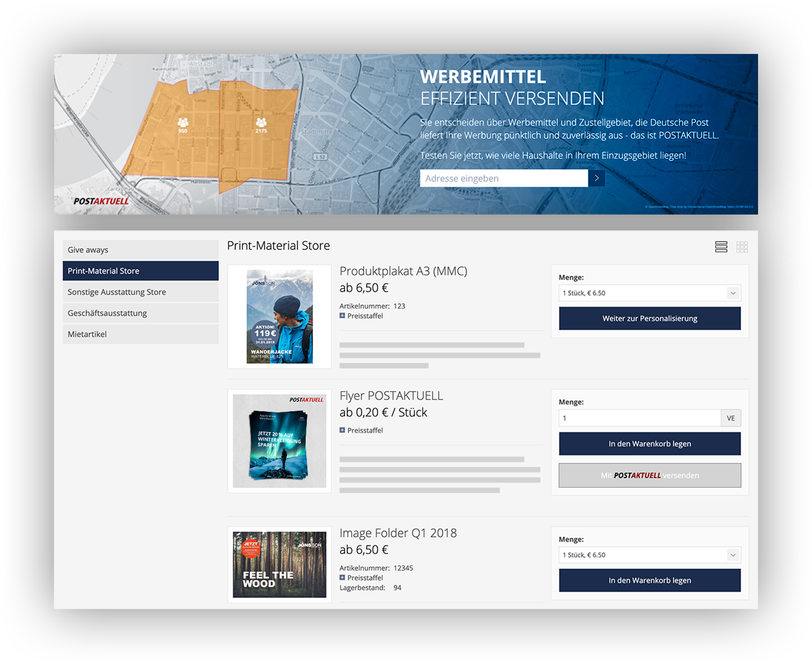Click Mit POSTAKTUELL versenden button

click(x=650, y=475)
